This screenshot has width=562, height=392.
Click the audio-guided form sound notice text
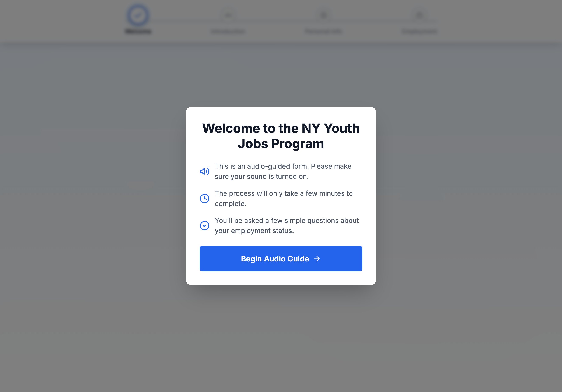pyautogui.click(x=283, y=171)
